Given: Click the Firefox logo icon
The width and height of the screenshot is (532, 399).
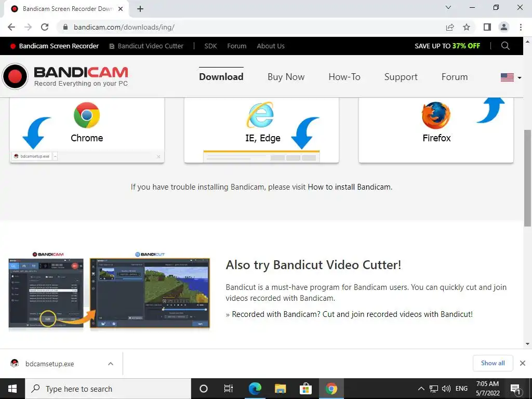Looking at the screenshot, I should (436, 115).
